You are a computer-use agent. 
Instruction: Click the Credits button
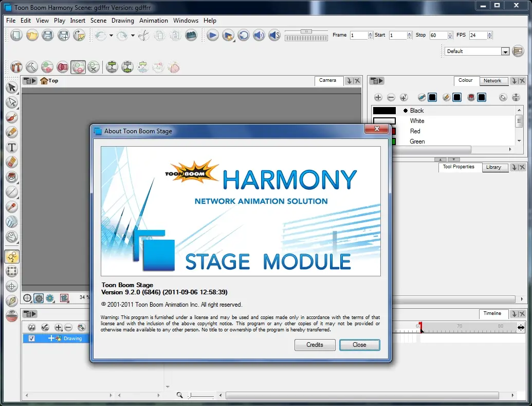(315, 345)
